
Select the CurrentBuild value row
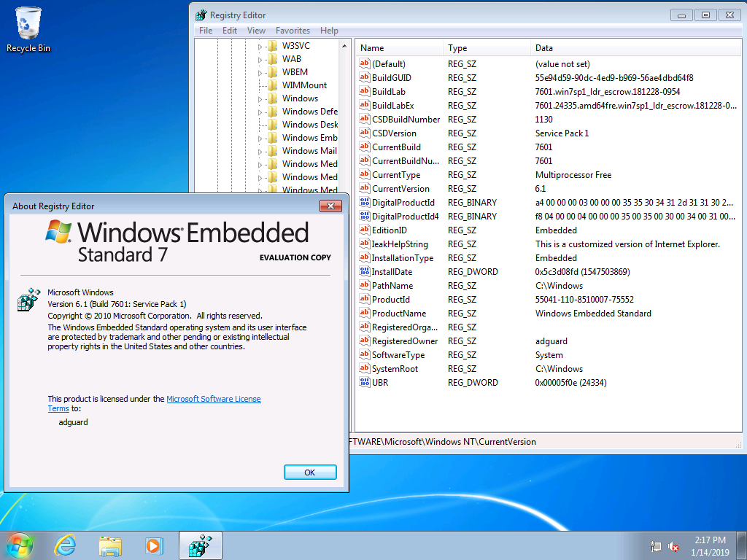549,147
